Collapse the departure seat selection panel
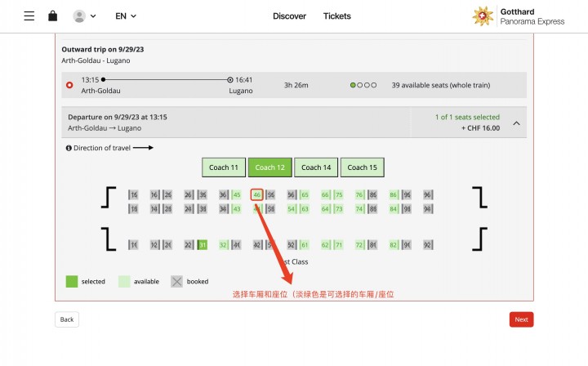This screenshot has width=588, height=366. 516,123
